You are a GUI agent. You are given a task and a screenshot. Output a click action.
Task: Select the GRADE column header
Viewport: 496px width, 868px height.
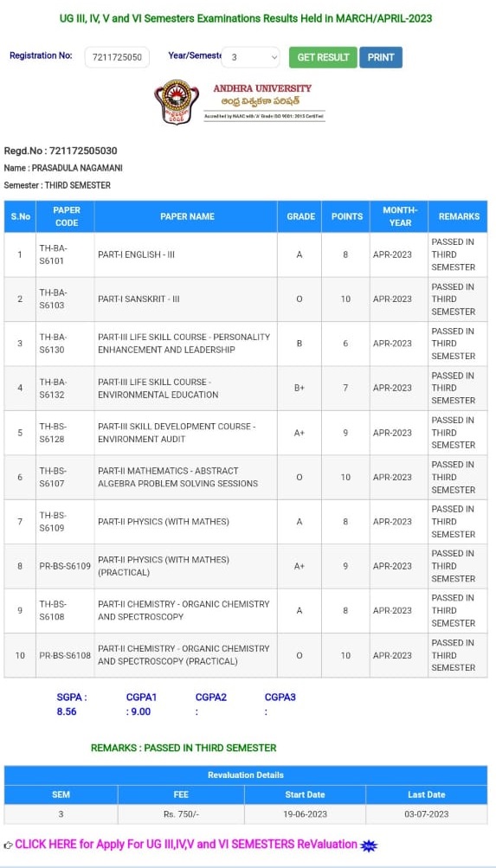300,216
